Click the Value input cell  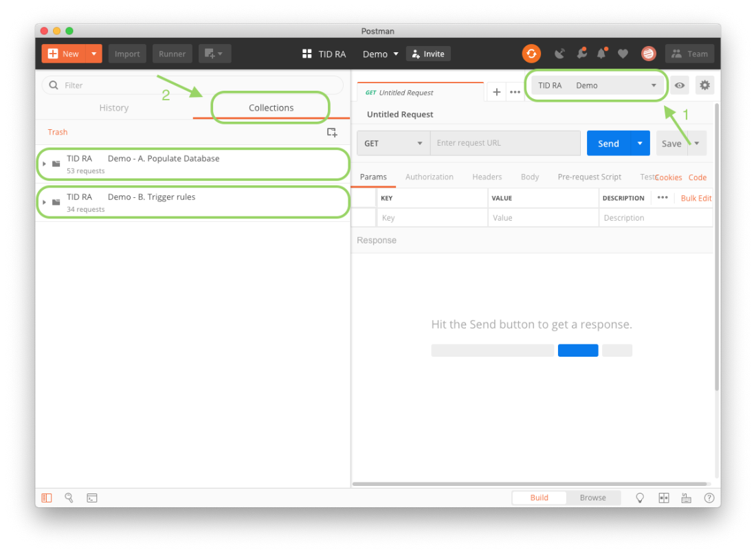[543, 218]
